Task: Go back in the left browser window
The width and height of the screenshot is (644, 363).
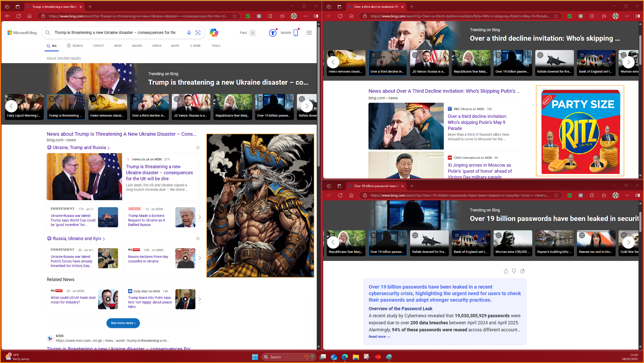Action: coord(7,16)
